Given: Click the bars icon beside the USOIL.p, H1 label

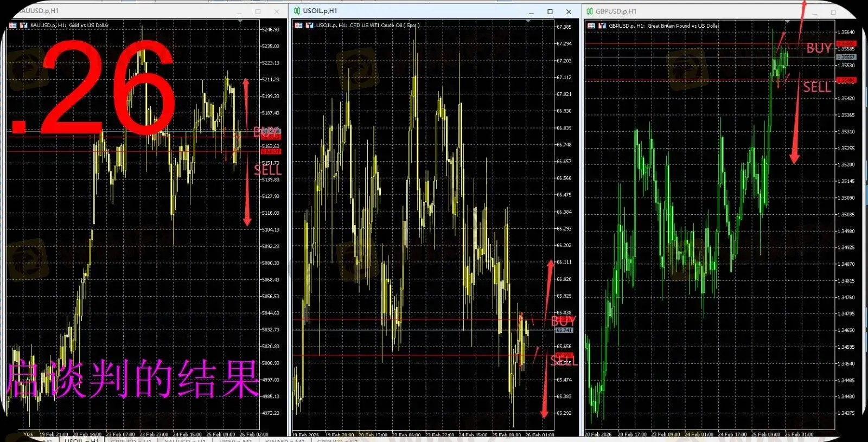Looking at the screenshot, I should point(309,25).
